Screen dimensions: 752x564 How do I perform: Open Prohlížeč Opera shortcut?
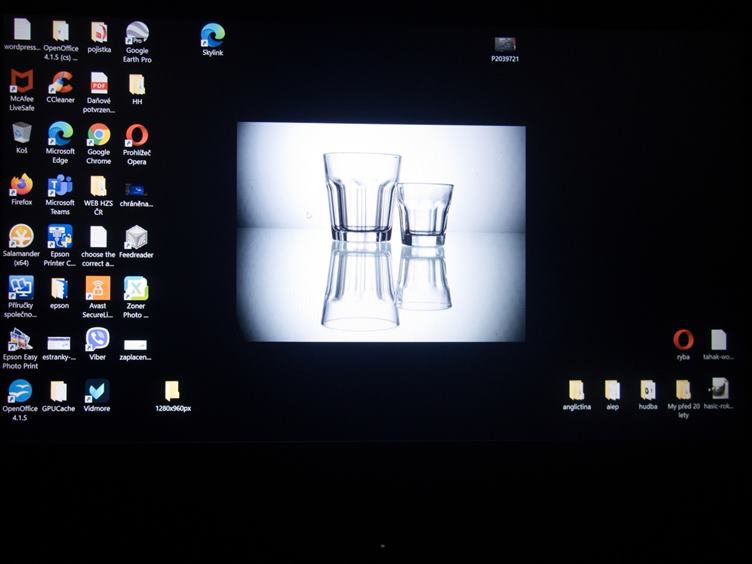[x=137, y=135]
